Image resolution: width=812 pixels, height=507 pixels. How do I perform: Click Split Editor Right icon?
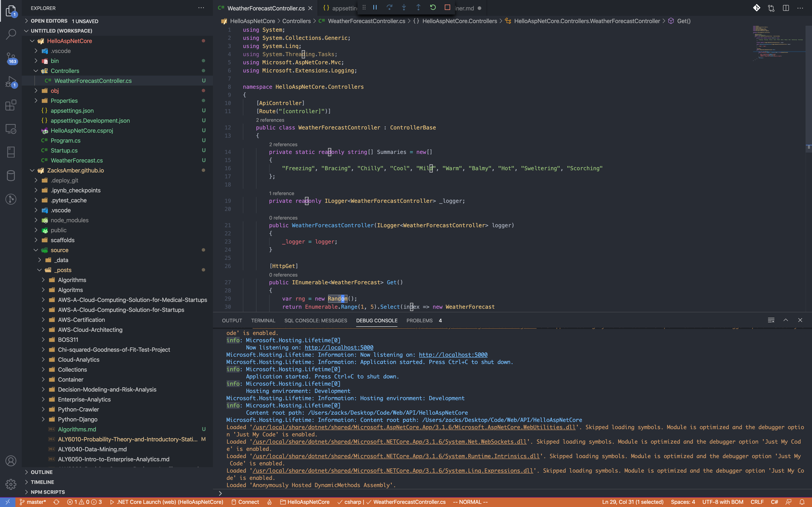coord(786,8)
